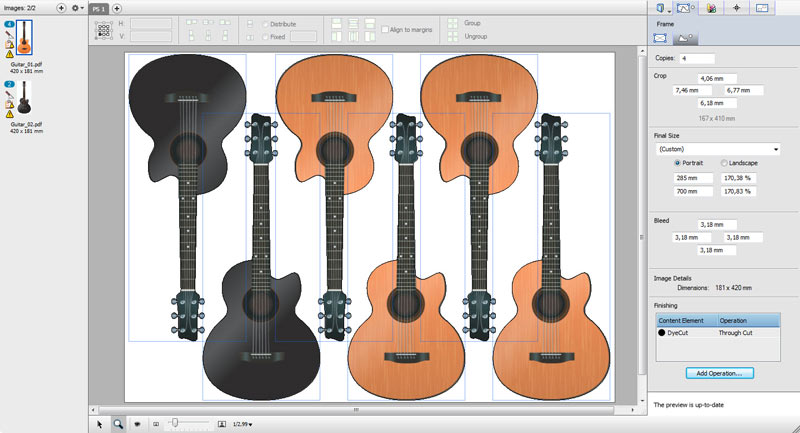Click the large zoom-in image icon
The image size is (800, 433).
(x=222, y=424)
